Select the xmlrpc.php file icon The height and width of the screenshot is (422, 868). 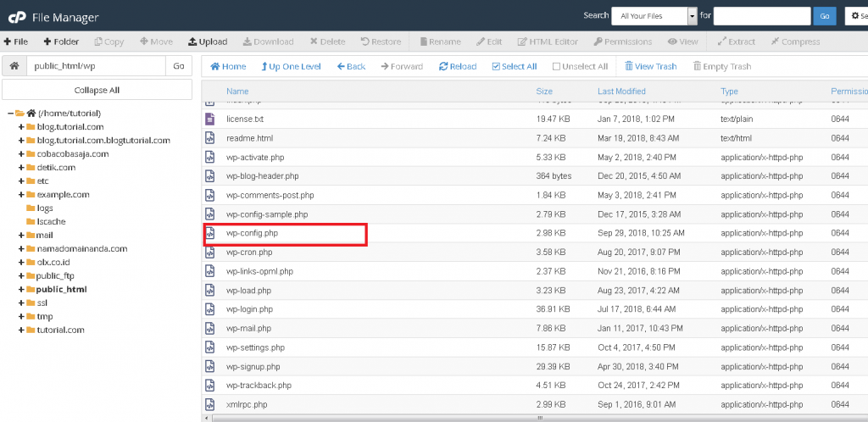pyautogui.click(x=210, y=404)
